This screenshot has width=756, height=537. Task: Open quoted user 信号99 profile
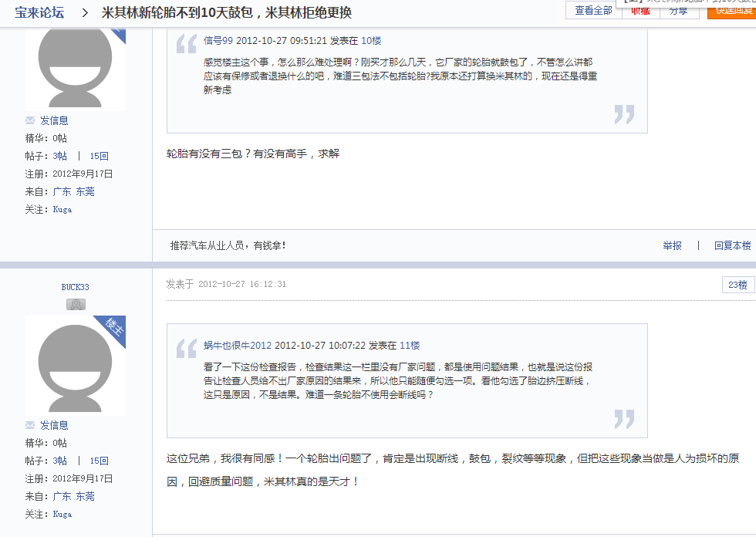218,41
